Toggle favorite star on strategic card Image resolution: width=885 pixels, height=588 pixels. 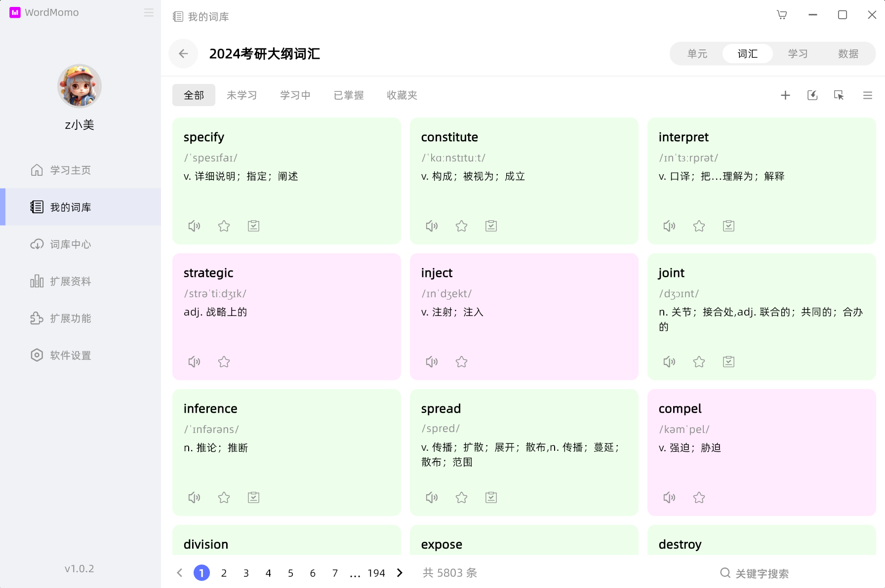(x=224, y=362)
